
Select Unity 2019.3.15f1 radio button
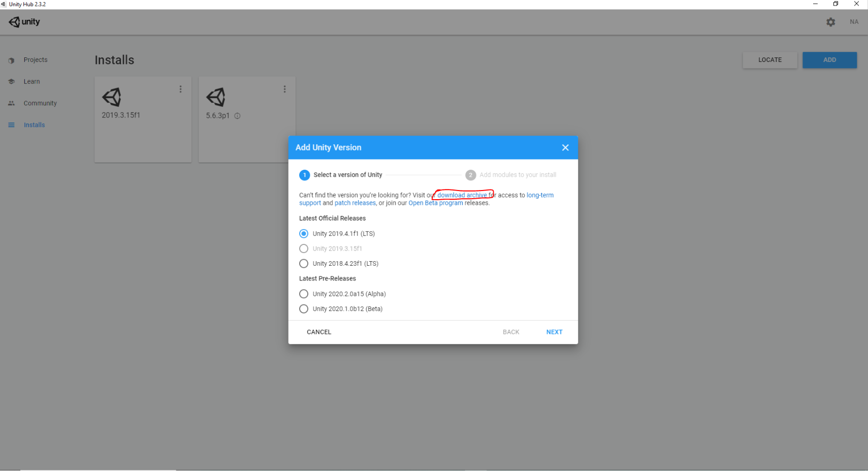(304, 248)
